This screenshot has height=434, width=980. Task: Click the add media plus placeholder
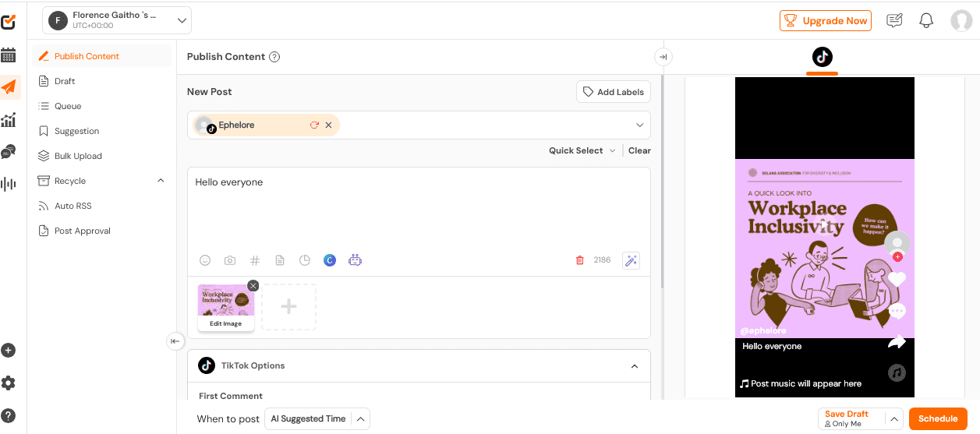(x=288, y=307)
